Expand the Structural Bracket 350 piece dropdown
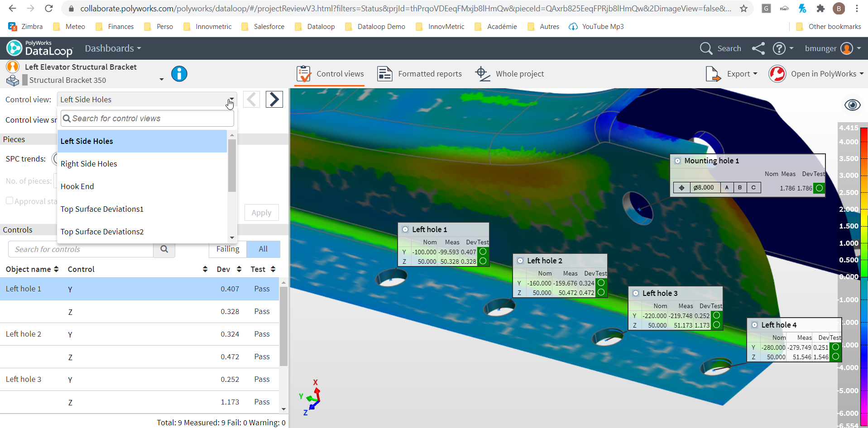 [x=162, y=80]
